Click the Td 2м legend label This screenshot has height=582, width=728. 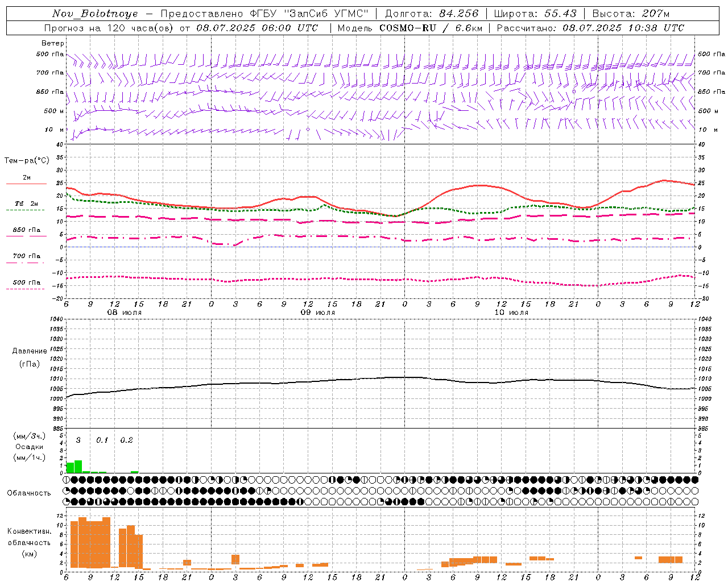[27, 203]
